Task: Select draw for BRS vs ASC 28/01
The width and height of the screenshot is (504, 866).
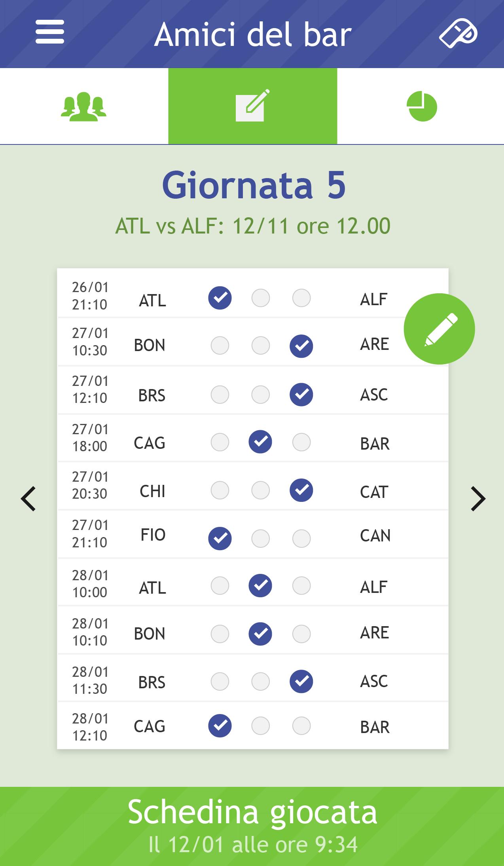Action: pos(260,682)
